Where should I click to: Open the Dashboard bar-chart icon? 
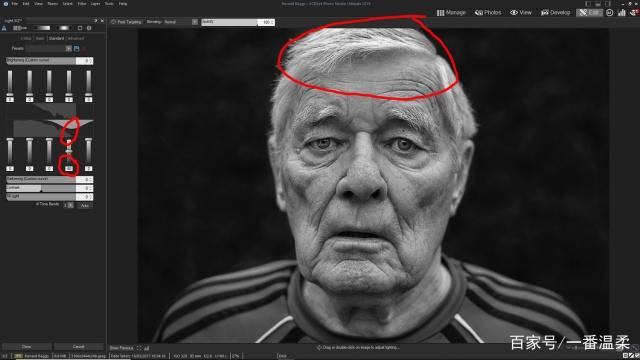(622, 13)
